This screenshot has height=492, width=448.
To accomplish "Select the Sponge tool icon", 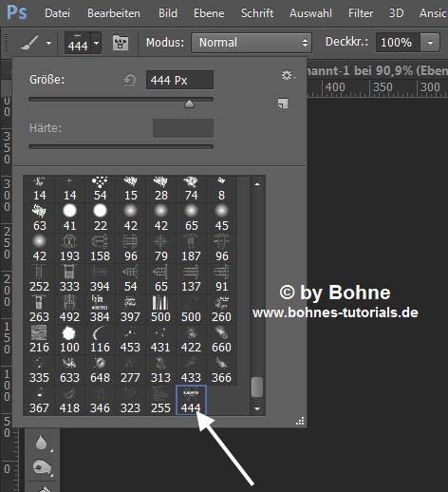I will pos(42,467).
